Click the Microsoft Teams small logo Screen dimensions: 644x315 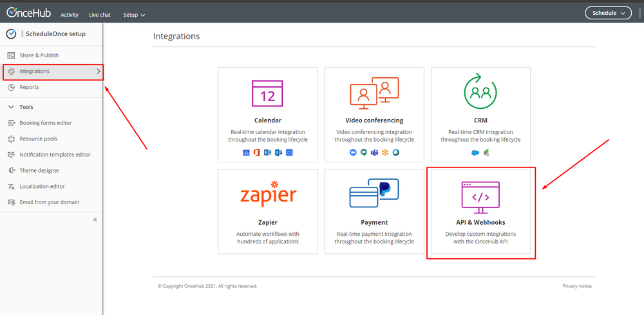click(374, 153)
